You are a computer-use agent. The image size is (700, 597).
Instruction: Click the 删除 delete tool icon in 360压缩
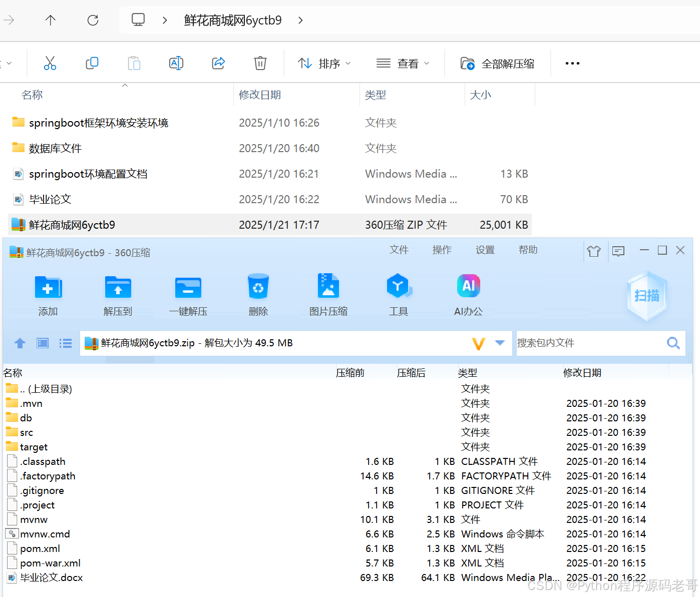pos(258,295)
